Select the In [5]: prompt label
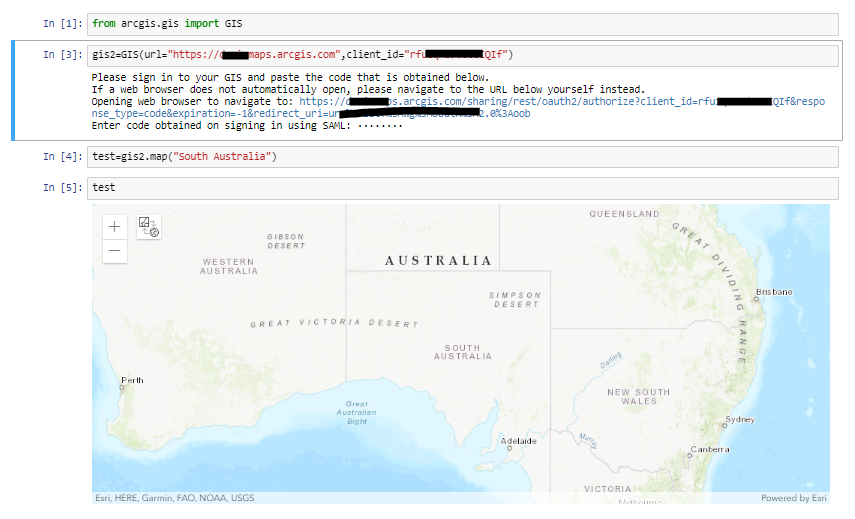Screen dimensions: 855x519 tap(63, 188)
